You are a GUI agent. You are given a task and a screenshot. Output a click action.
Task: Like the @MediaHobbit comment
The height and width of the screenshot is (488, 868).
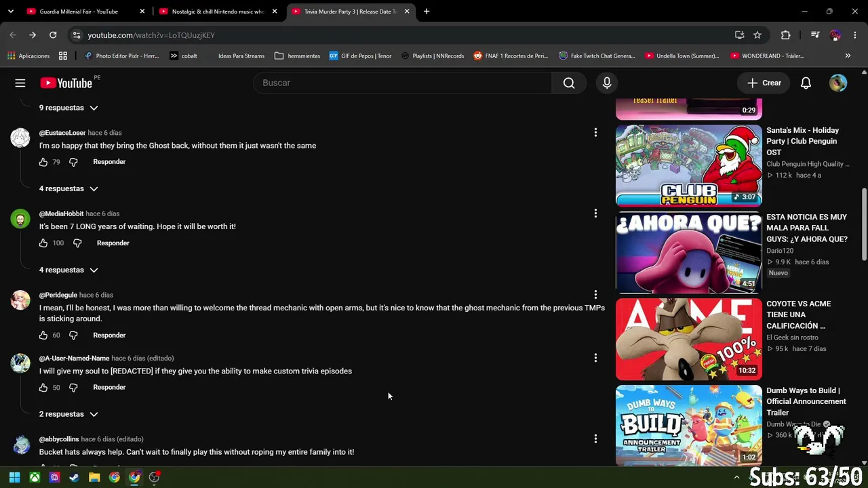click(x=43, y=243)
